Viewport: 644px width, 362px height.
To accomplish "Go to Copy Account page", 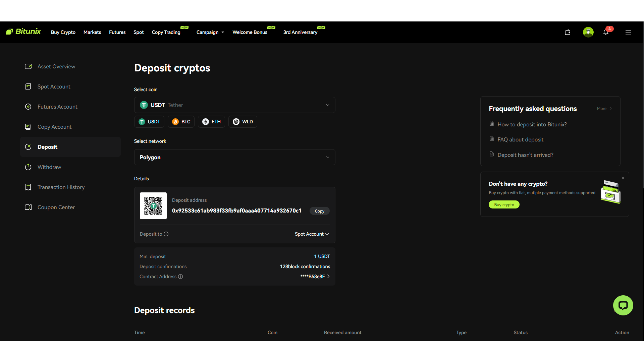I will (70, 127).
